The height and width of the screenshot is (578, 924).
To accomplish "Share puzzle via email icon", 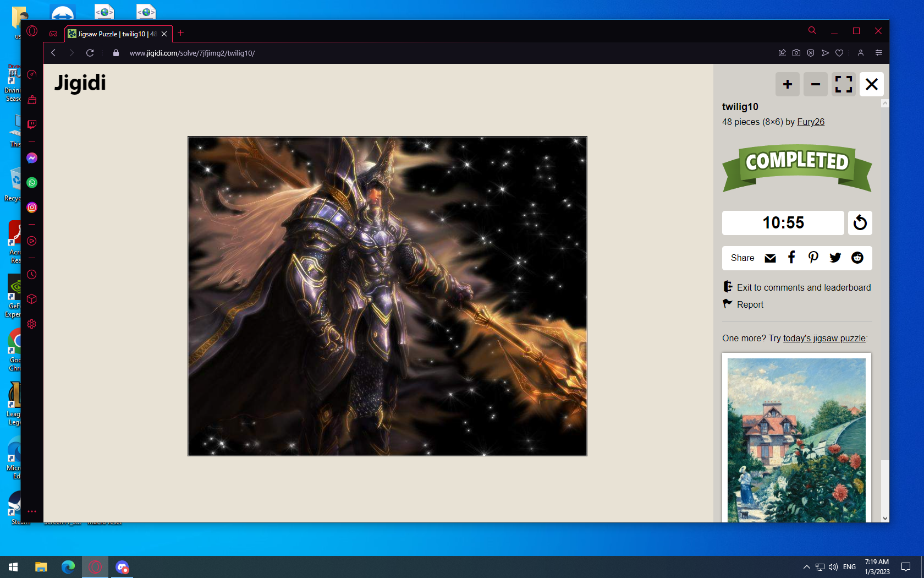I will [x=770, y=258].
